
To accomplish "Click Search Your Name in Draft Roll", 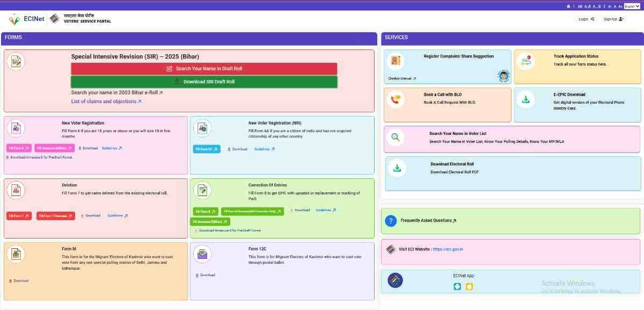I will (204, 69).
